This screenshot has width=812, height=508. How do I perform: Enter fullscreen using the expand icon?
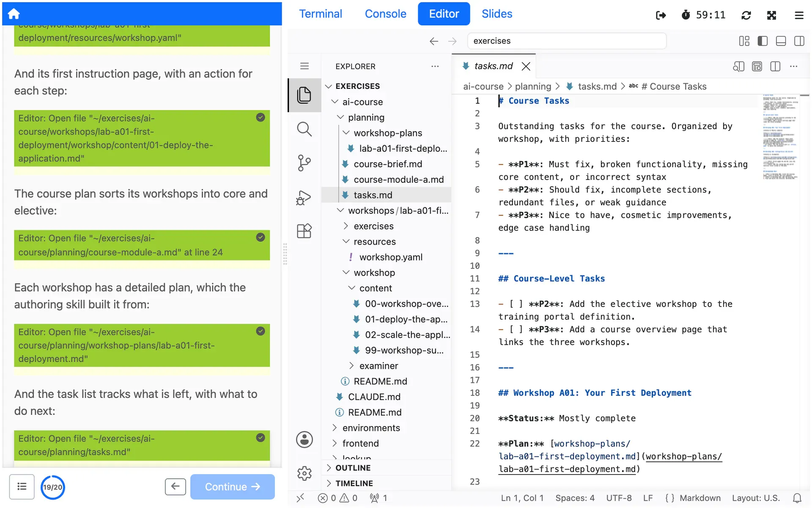[x=772, y=15]
